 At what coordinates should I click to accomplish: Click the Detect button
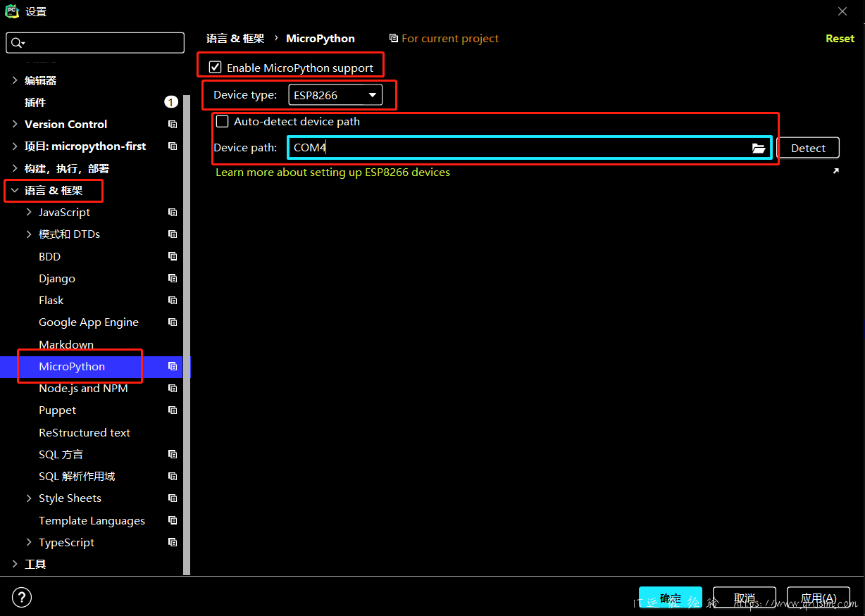pyautogui.click(x=808, y=148)
